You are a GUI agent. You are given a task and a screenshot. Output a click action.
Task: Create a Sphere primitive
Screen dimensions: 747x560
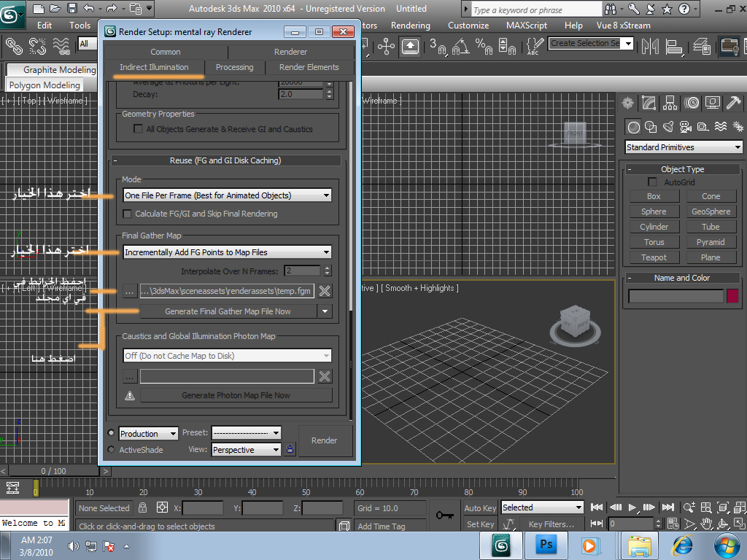point(654,211)
